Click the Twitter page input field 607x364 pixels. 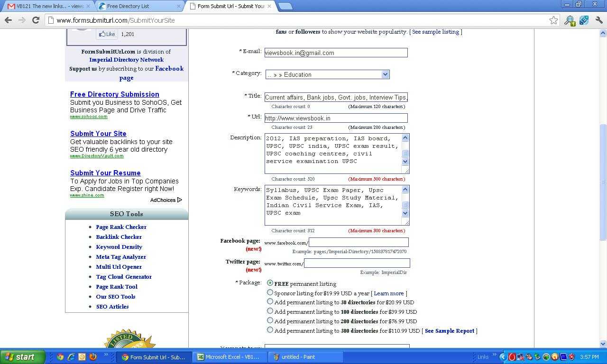point(357,263)
